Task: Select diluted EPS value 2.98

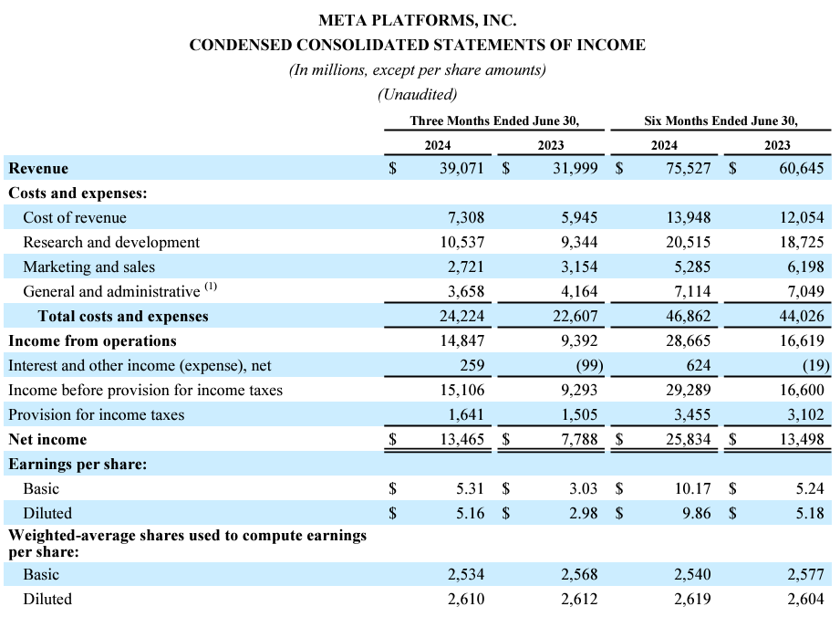Action: pos(584,514)
